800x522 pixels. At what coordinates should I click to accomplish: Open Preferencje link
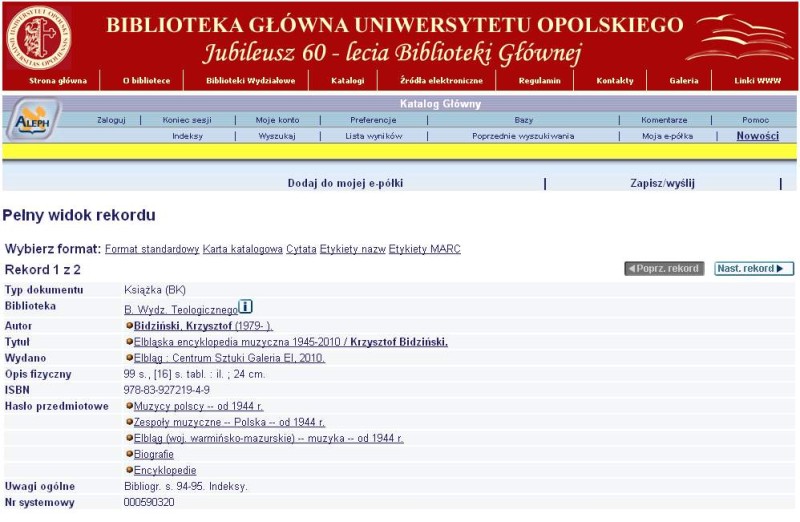[373, 120]
